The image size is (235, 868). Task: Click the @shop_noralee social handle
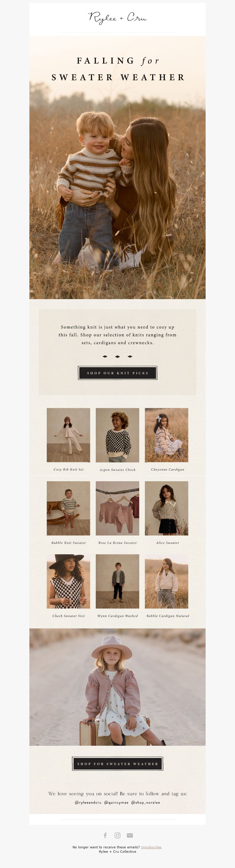click(146, 802)
